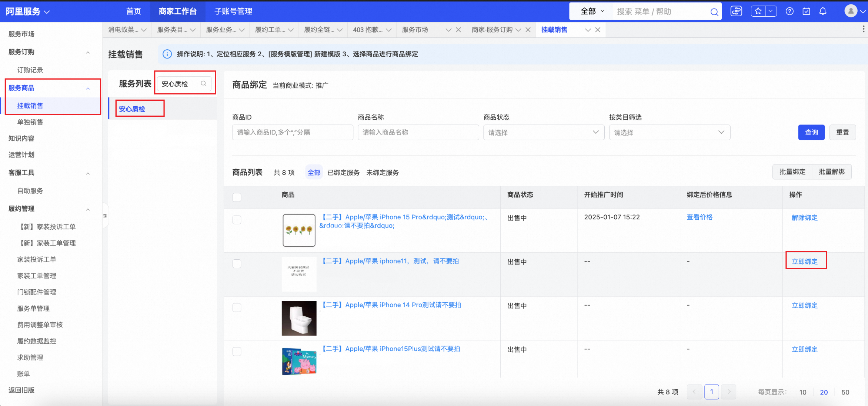868x406 pixels.
Task: Open the help question mark icon
Action: click(x=789, y=11)
